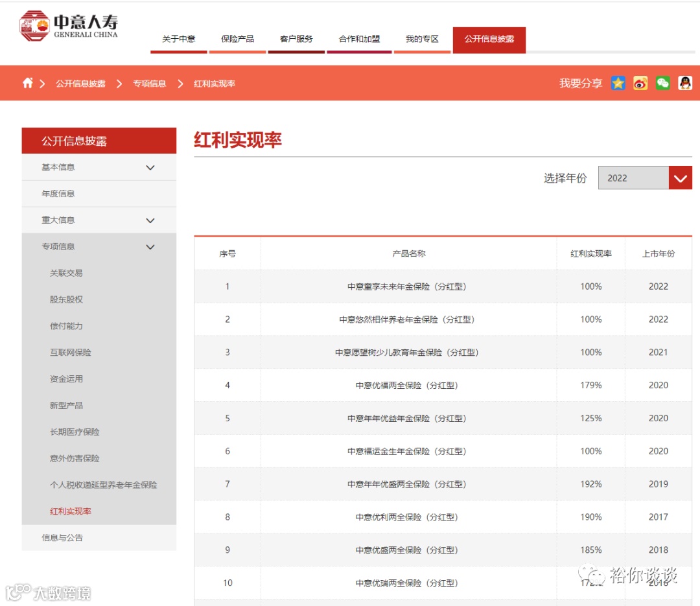
Task: Click the 序号 column header
Action: coord(227,253)
